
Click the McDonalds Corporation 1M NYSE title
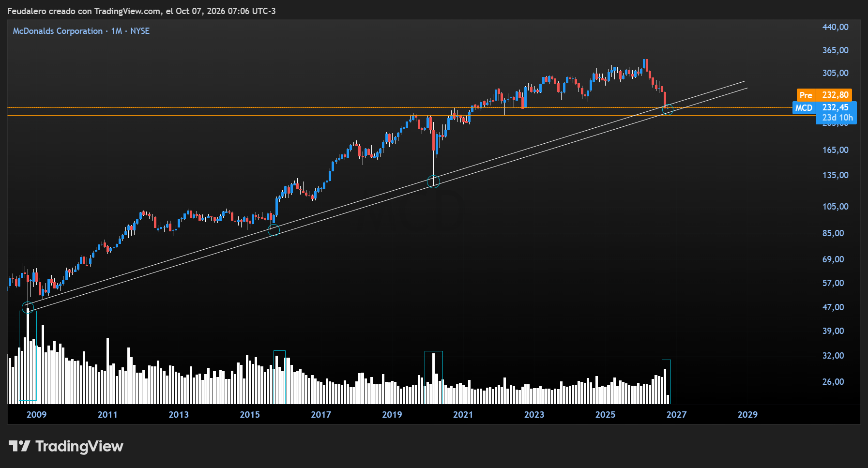click(x=81, y=31)
